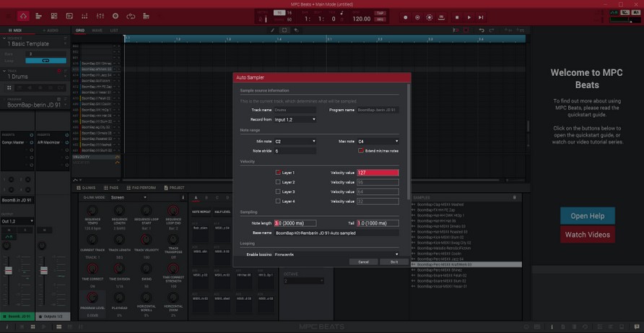Image resolution: width=644 pixels, height=333 pixels.
Task: Open the Enable looping dropdown
Action: tap(336, 254)
